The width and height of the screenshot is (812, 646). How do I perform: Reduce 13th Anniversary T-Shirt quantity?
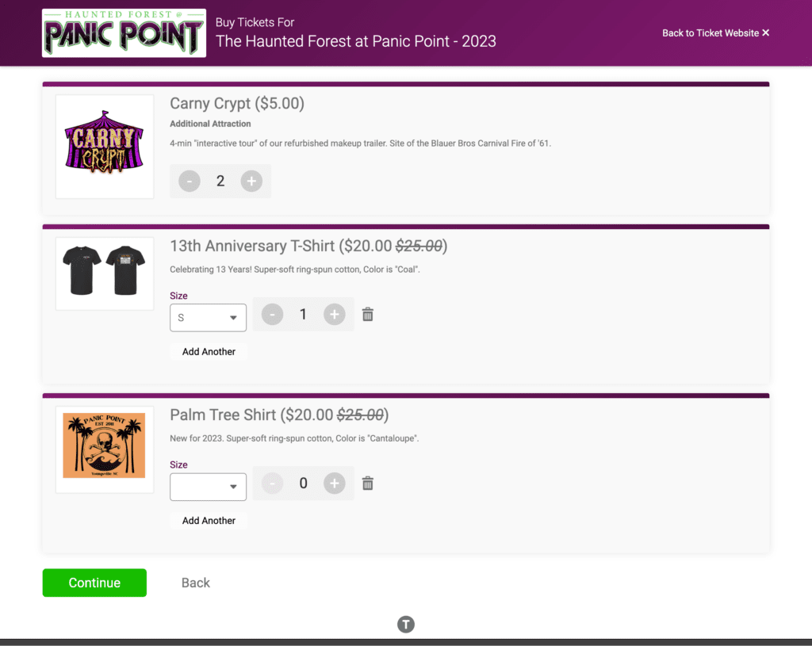[273, 314]
